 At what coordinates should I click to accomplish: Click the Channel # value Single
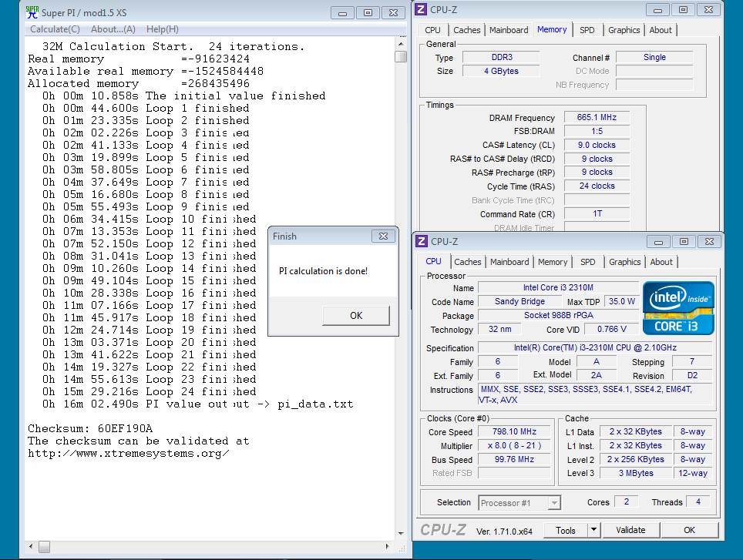[x=654, y=57]
